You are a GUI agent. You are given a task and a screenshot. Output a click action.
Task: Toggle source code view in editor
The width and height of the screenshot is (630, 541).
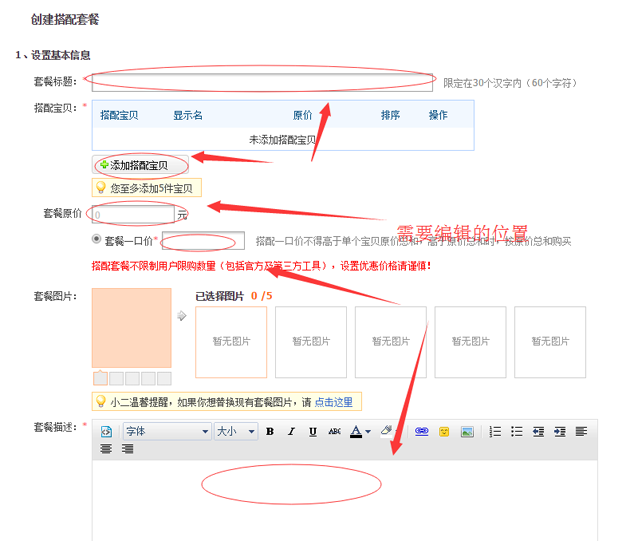[x=106, y=432]
